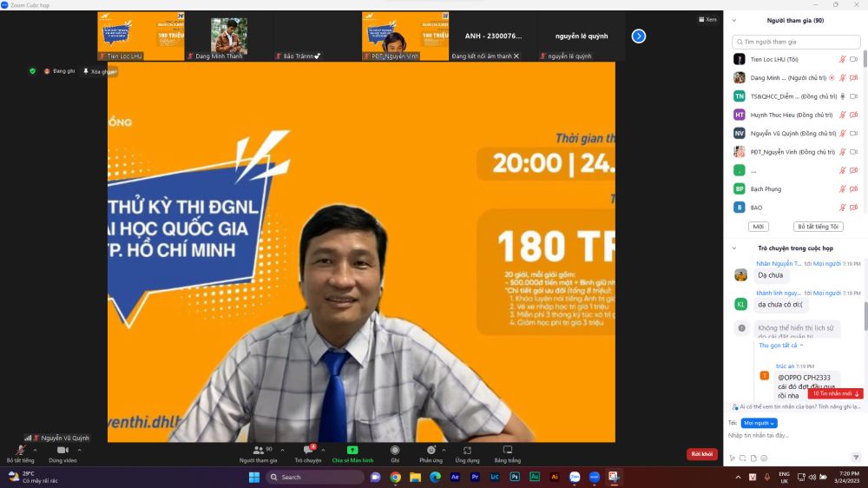868x488 pixels.
Task: Toggle mute icon for Bạch Phụng
Action: click(842, 188)
